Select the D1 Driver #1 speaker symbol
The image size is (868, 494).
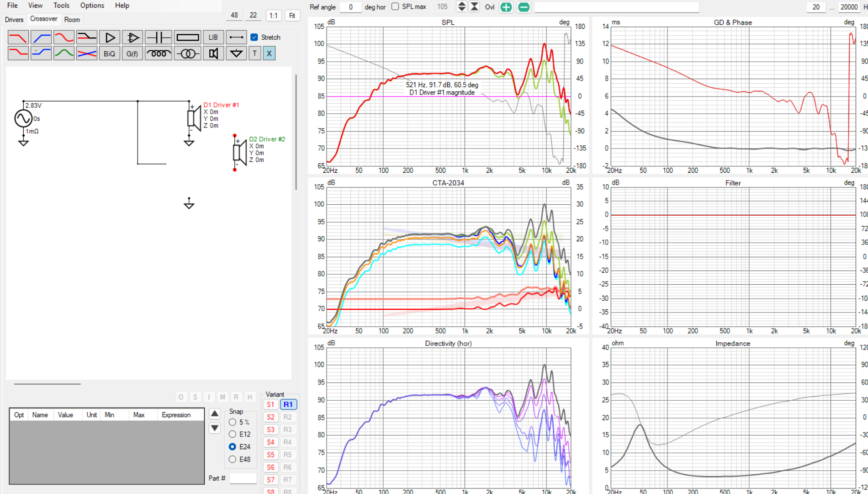194,118
